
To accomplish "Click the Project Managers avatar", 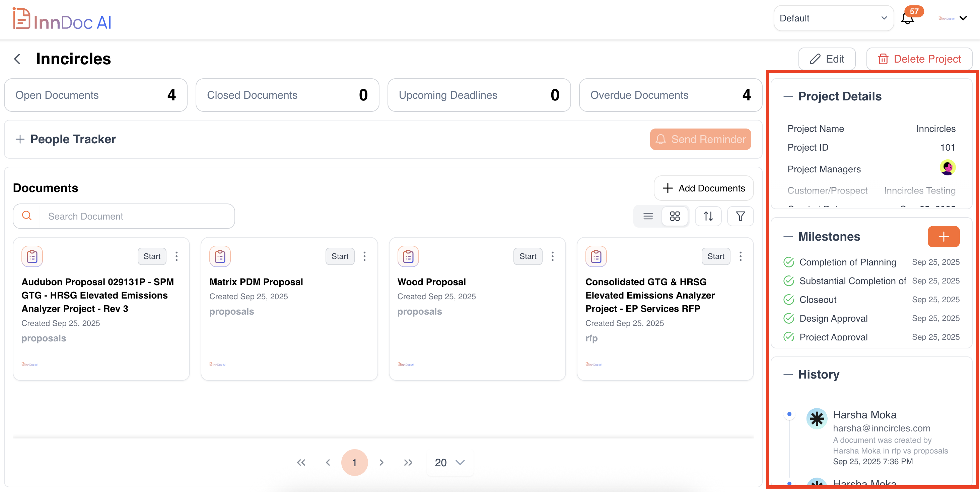I will [947, 168].
